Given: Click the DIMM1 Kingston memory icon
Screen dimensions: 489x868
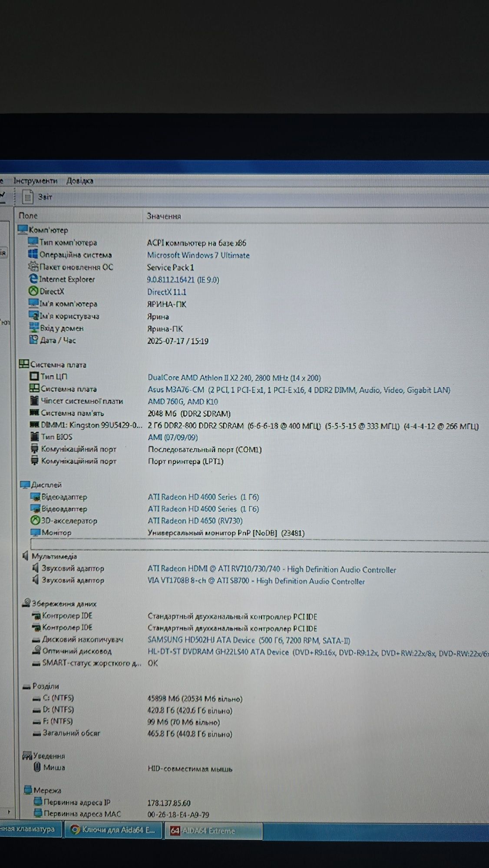Looking at the screenshot, I should tap(34, 424).
